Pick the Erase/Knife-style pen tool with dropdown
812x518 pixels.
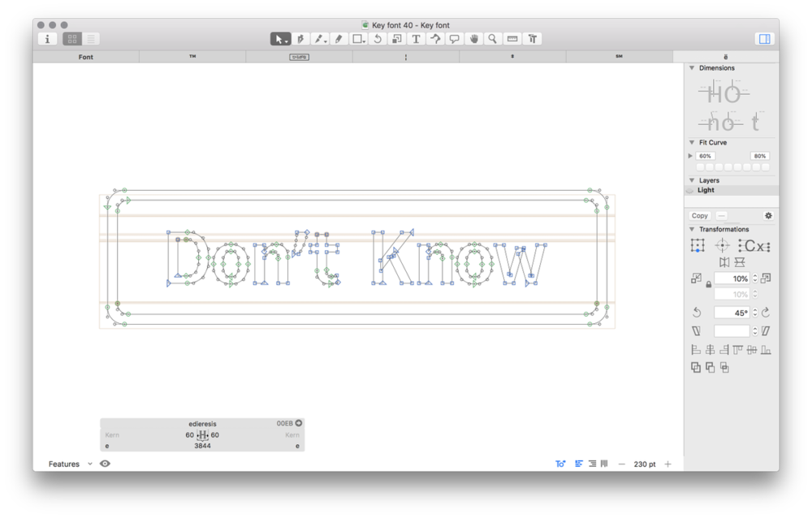click(x=320, y=39)
